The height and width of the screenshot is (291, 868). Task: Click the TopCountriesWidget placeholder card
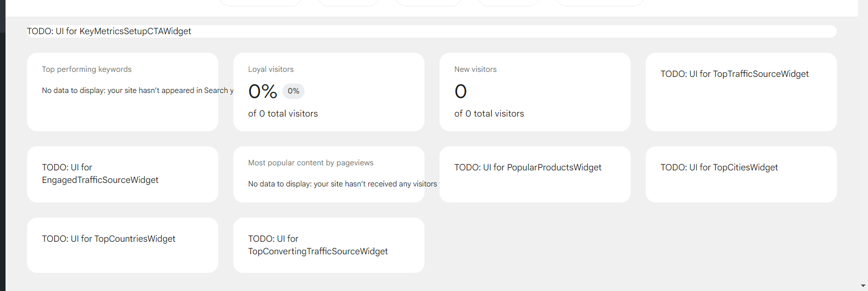pyautogui.click(x=122, y=245)
